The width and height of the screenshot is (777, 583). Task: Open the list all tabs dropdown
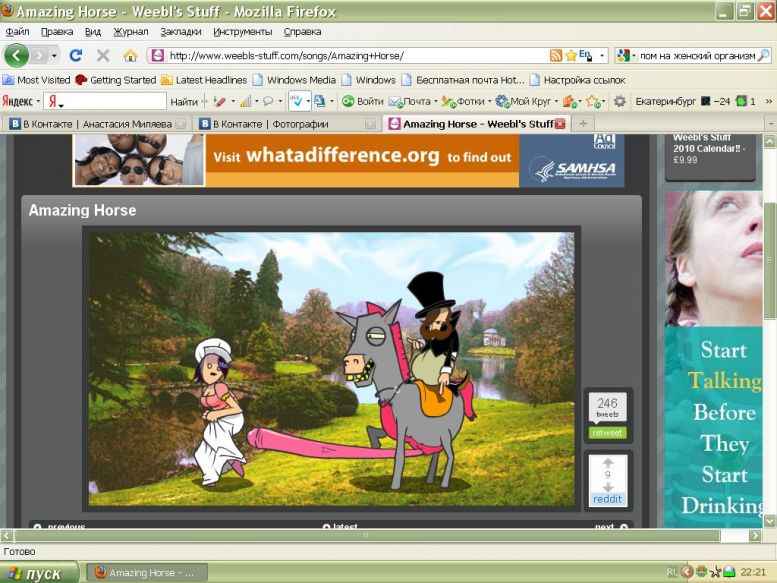(771, 124)
